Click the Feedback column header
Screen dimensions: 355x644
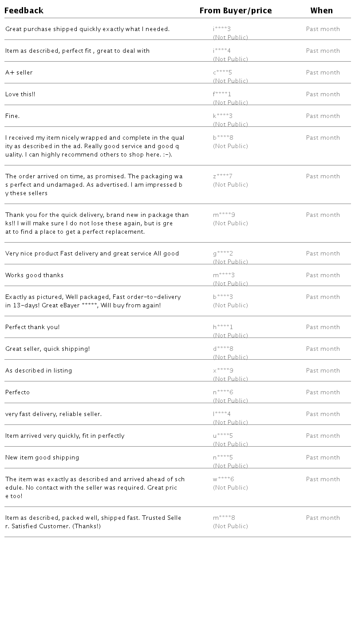(24, 11)
